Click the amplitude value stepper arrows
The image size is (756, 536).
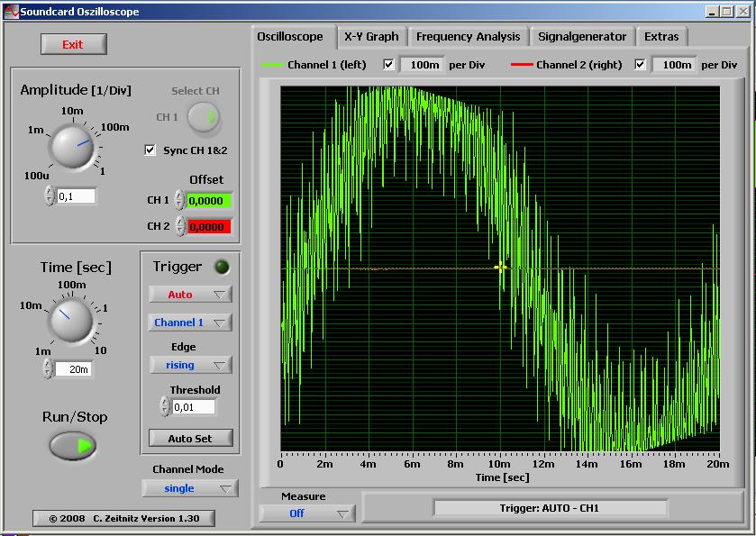click(49, 195)
